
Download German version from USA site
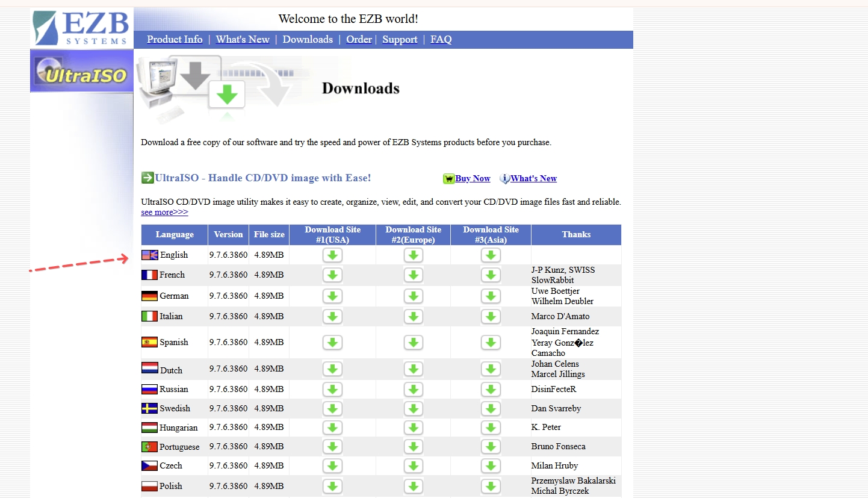click(x=332, y=296)
